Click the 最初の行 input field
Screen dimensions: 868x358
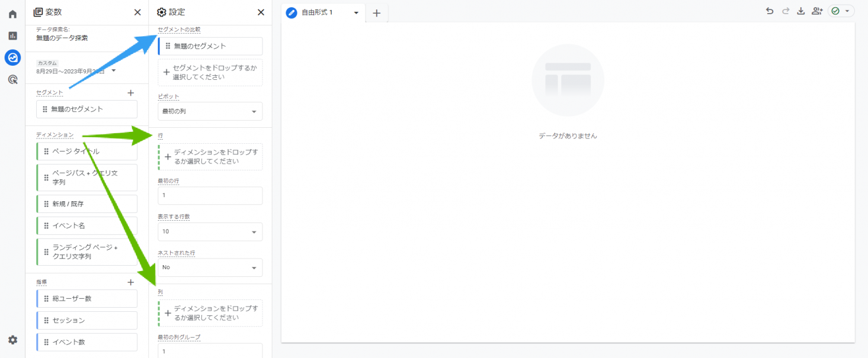click(x=210, y=195)
